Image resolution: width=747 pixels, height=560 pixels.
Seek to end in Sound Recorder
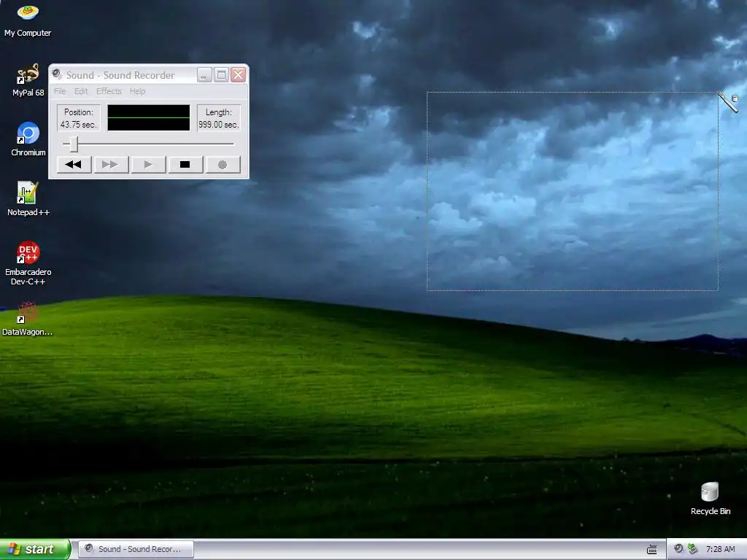pos(111,165)
